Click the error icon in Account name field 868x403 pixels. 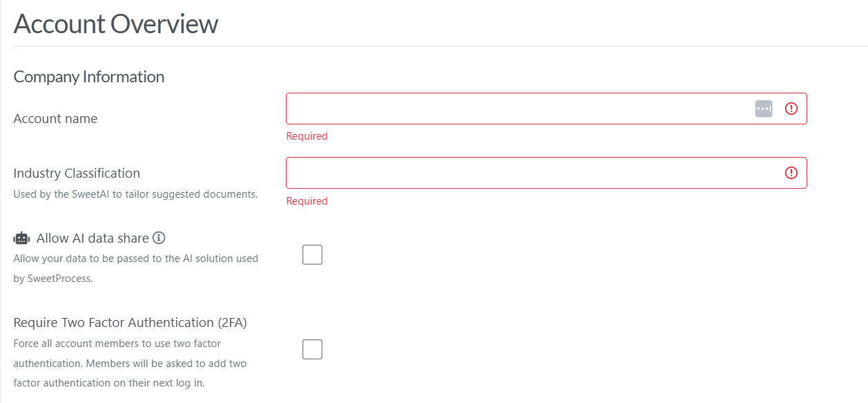click(791, 109)
